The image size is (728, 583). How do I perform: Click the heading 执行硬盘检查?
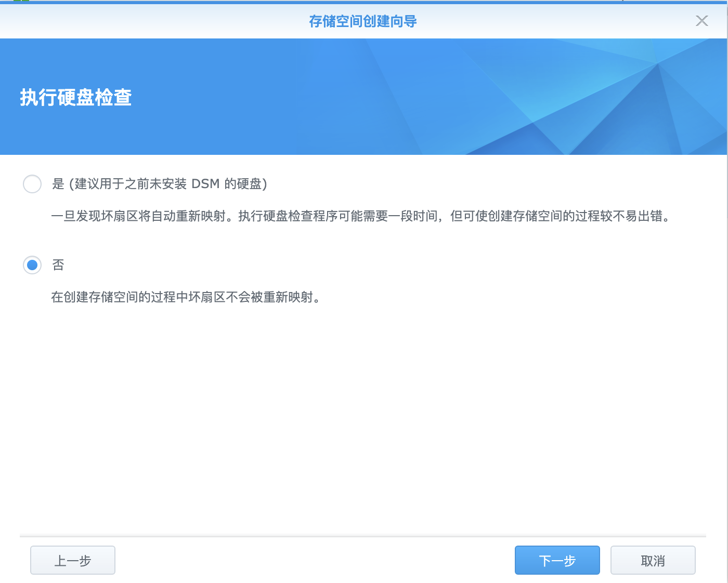[76, 98]
